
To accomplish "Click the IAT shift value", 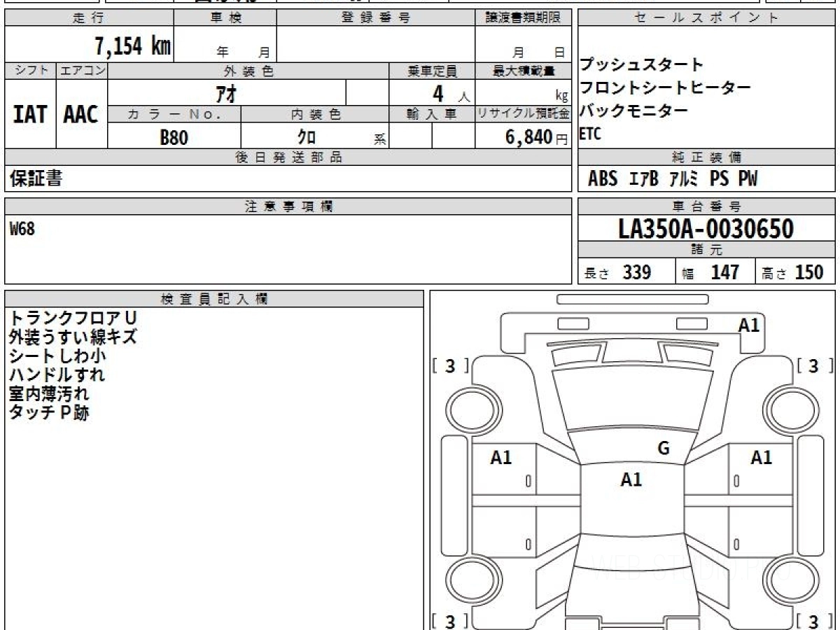I will [x=30, y=114].
